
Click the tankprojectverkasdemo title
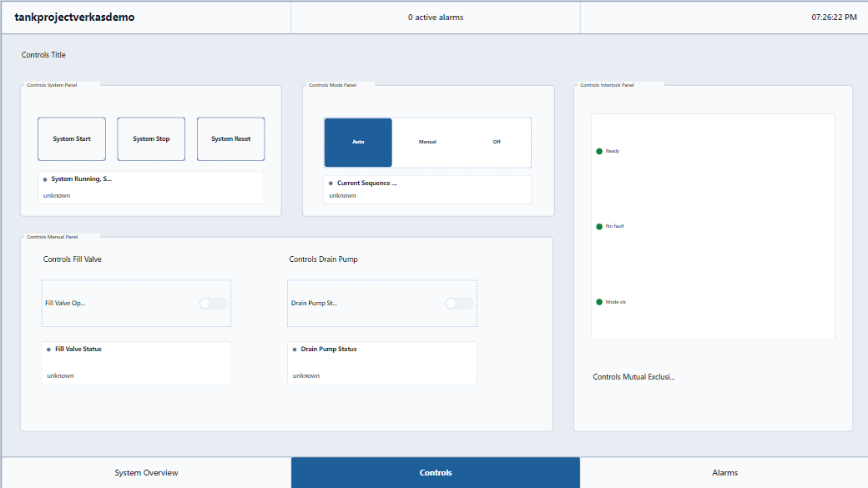[74, 18]
